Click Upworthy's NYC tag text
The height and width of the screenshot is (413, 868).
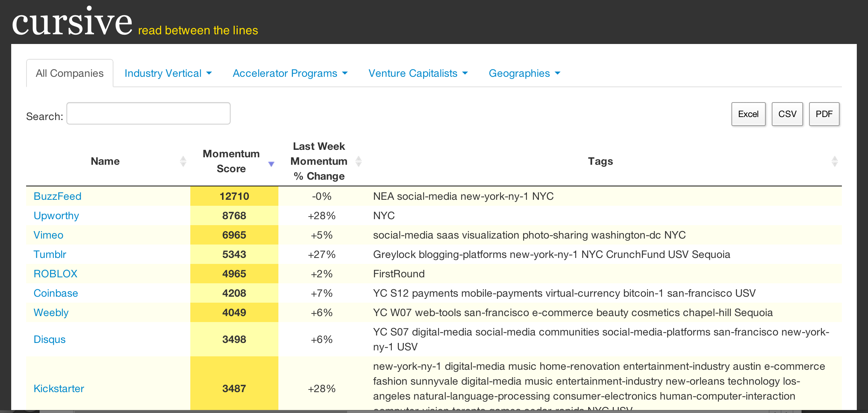(x=384, y=216)
